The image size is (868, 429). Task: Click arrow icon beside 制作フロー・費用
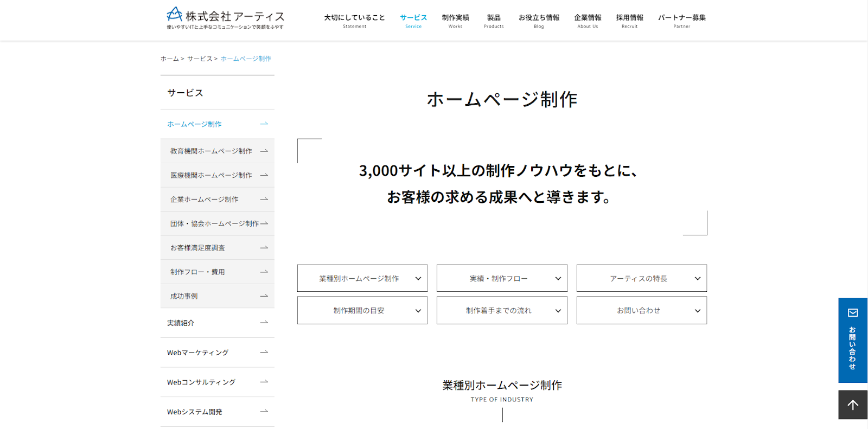coord(264,272)
